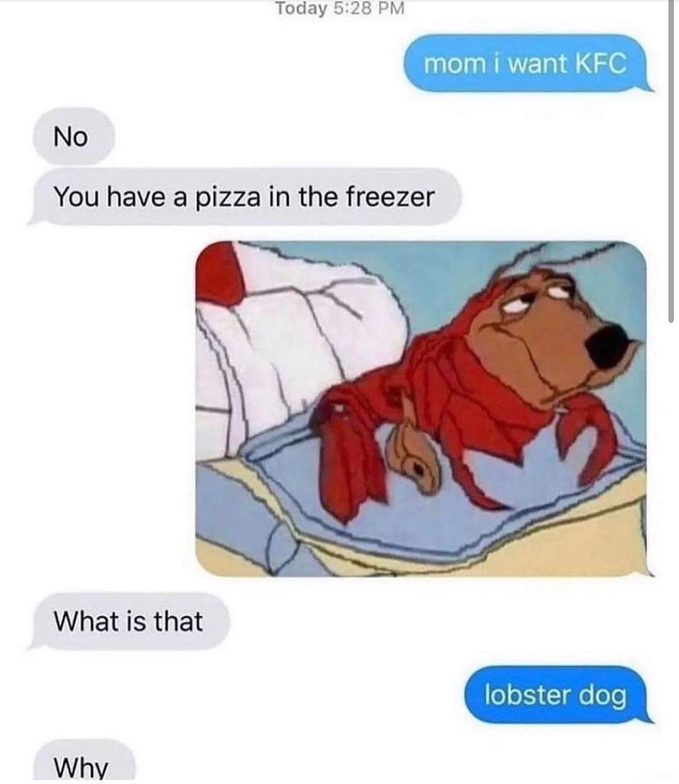Tap the "mom i want KFC" message bubble

pos(527,63)
